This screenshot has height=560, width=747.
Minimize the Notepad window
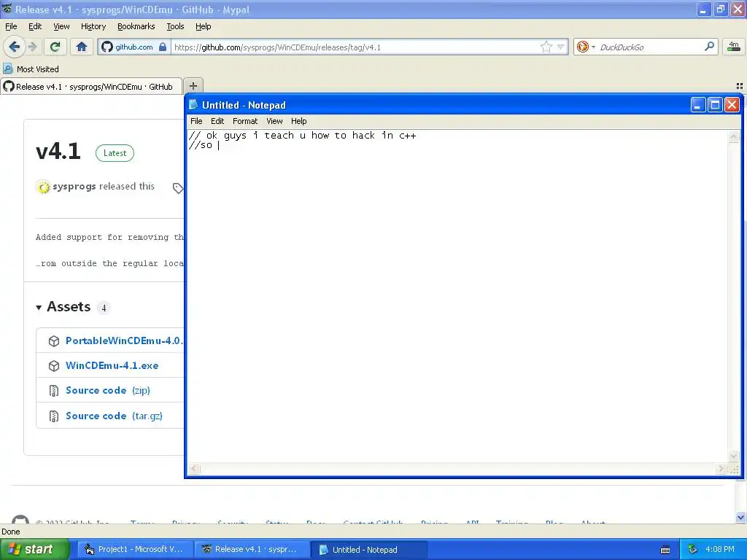[x=698, y=104]
